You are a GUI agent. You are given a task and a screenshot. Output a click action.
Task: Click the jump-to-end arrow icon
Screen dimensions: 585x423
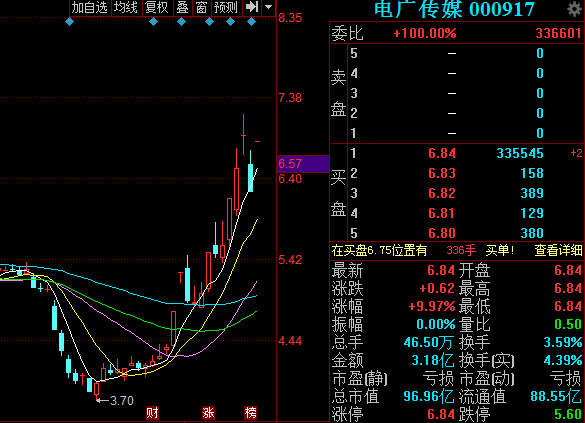[x=252, y=7]
